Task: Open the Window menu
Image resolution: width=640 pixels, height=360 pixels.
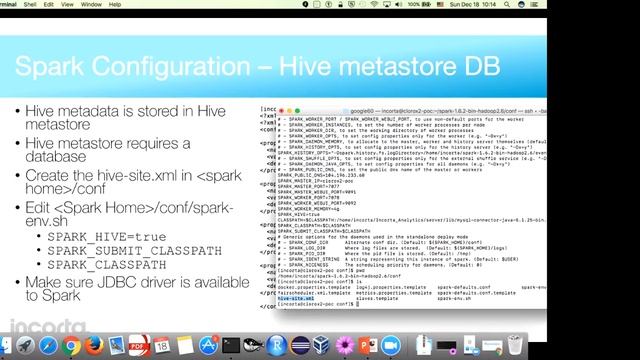Action: click(x=91, y=4)
